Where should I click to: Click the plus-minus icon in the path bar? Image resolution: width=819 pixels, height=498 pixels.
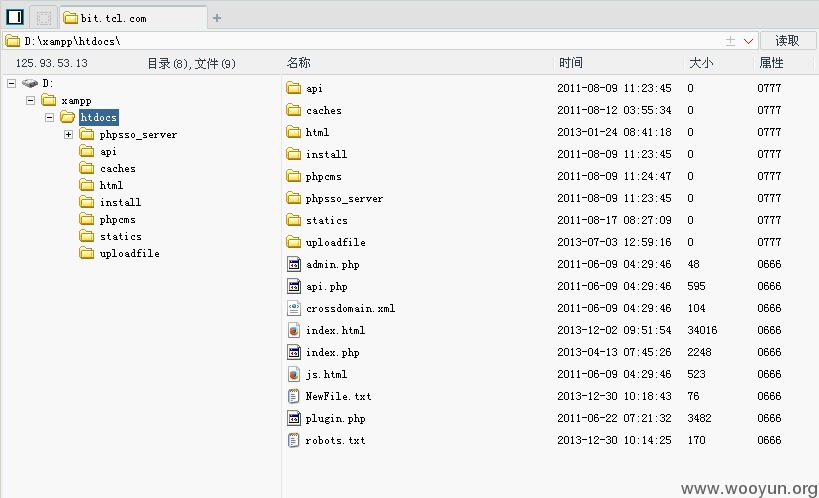(730, 41)
